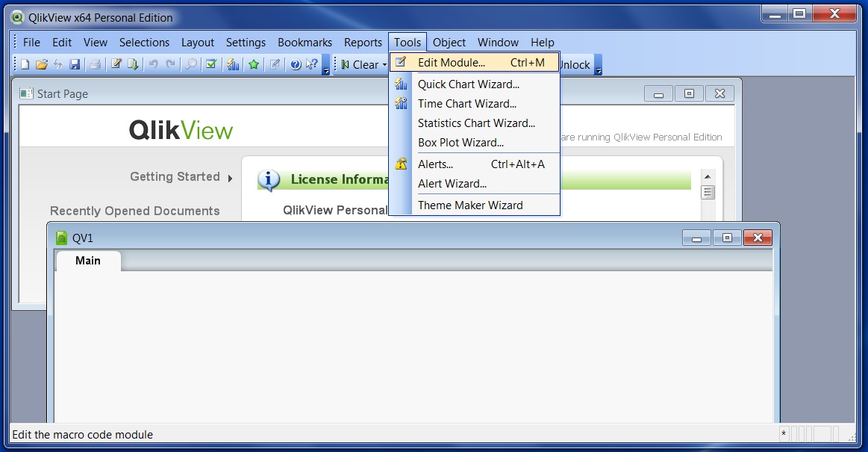Open Edit Script from toolbar icon
Image resolution: width=868 pixels, height=452 pixels.
pyautogui.click(x=116, y=64)
